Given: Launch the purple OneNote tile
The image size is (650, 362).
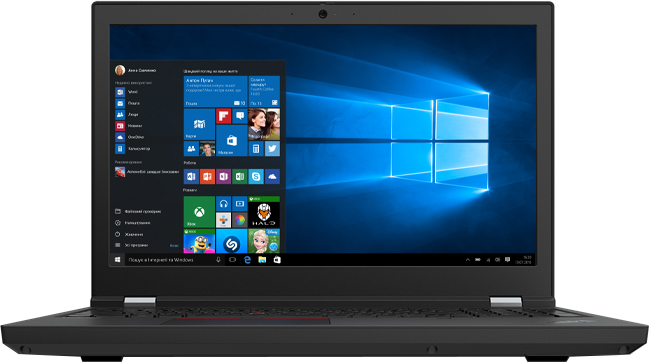Looking at the screenshot, I should (x=223, y=177).
